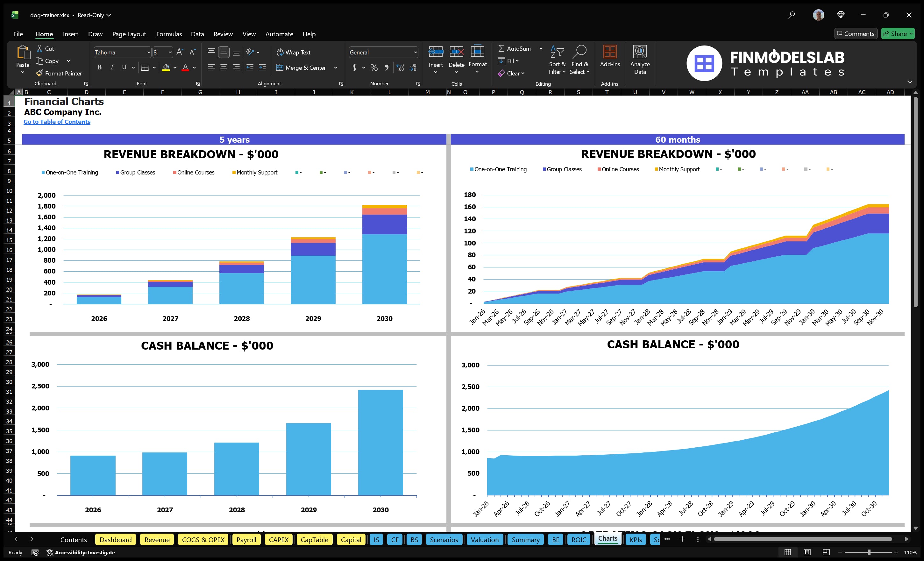
Task: Expand the number format General dropdown
Action: 415,52
